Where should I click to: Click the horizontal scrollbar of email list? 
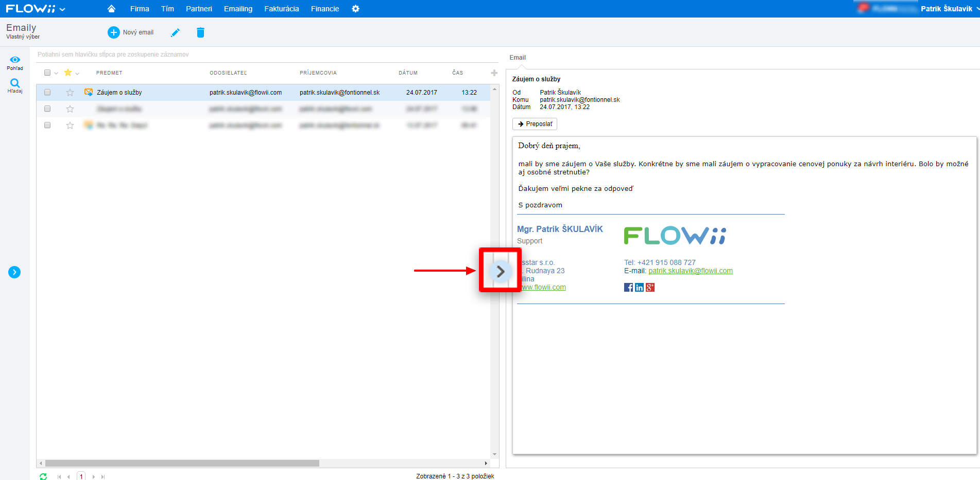click(x=182, y=463)
